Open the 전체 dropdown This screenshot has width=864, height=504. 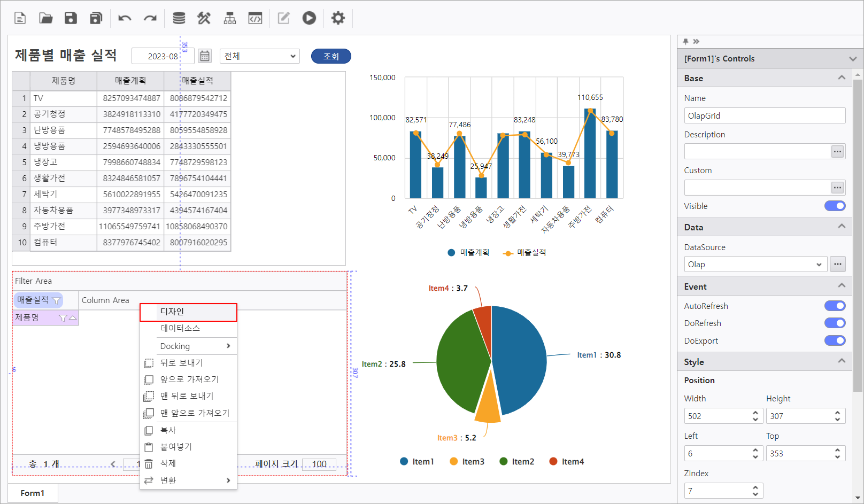coord(260,56)
